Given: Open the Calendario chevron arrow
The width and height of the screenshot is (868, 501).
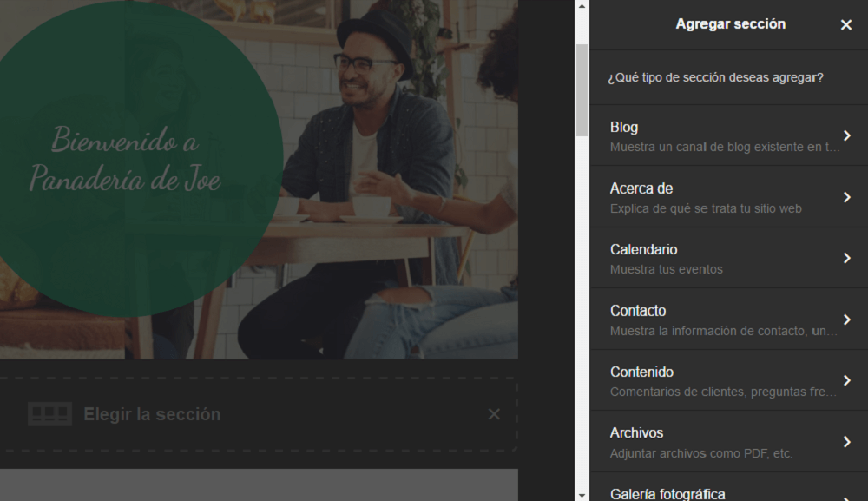Looking at the screenshot, I should (847, 258).
